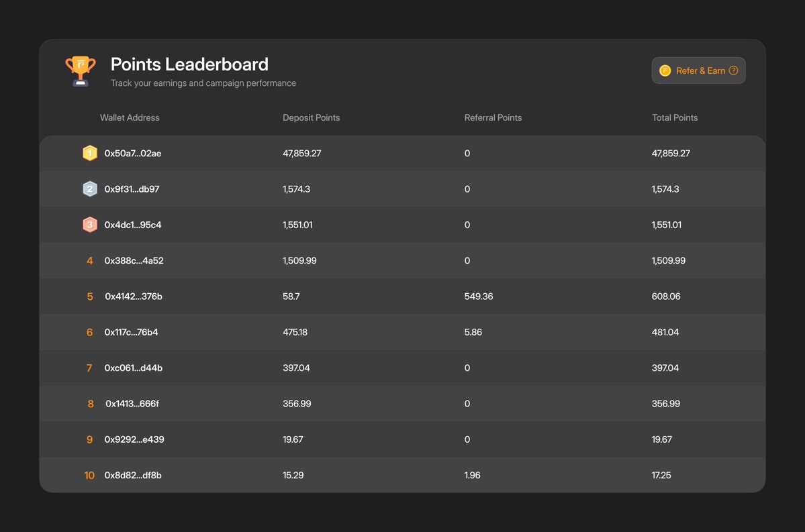This screenshot has width=805, height=532.
Task: Select wallet address 0x117c...76b4
Action: pos(131,333)
